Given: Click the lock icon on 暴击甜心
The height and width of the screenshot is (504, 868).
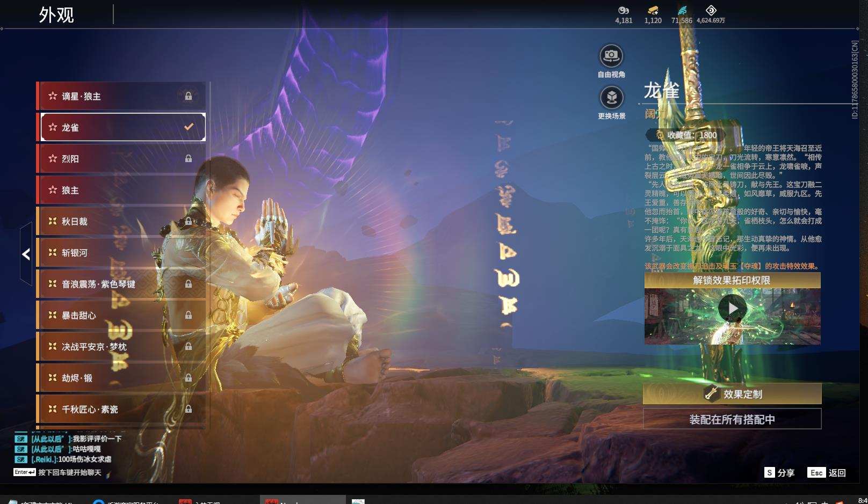Looking at the screenshot, I should tap(189, 315).
